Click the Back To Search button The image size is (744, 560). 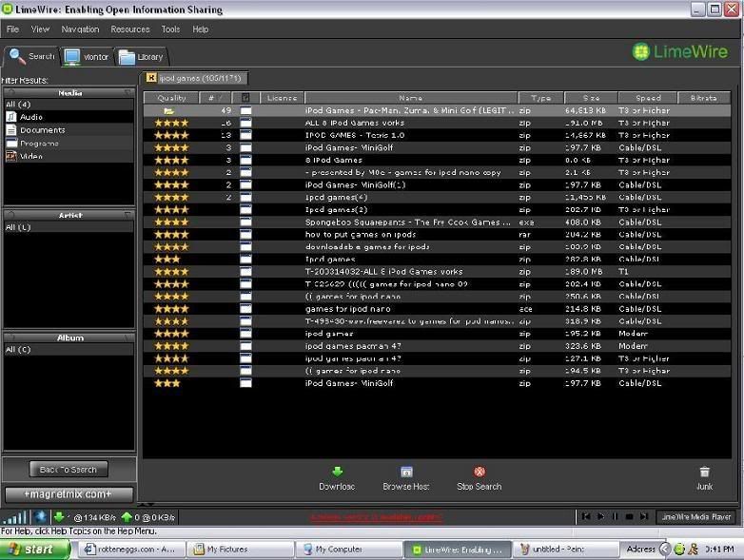[69, 470]
